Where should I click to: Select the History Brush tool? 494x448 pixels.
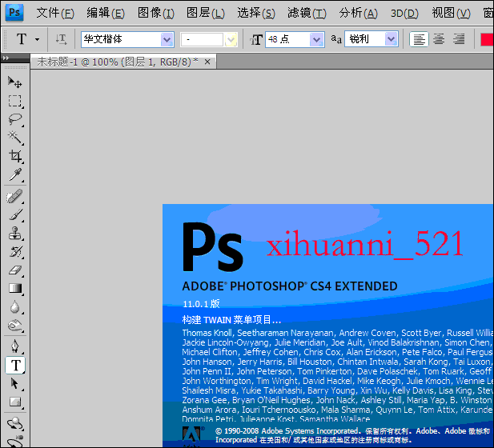coord(14,251)
